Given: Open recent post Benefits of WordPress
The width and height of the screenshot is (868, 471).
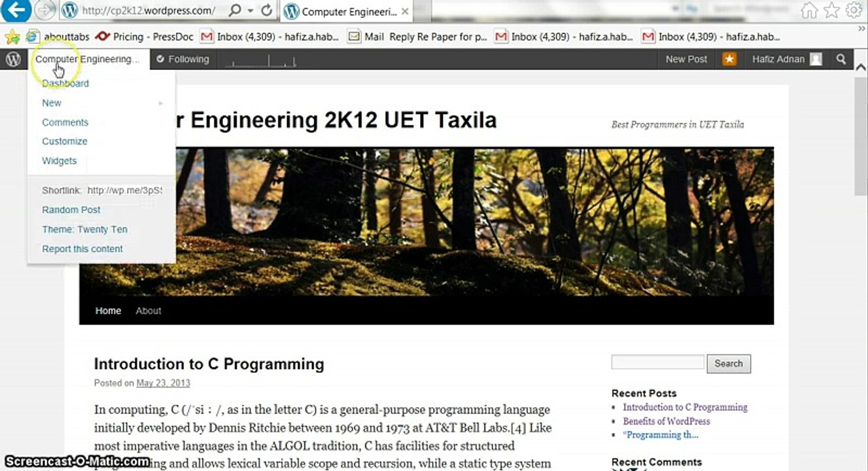Looking at the screenshot, I should click(666, 421).
